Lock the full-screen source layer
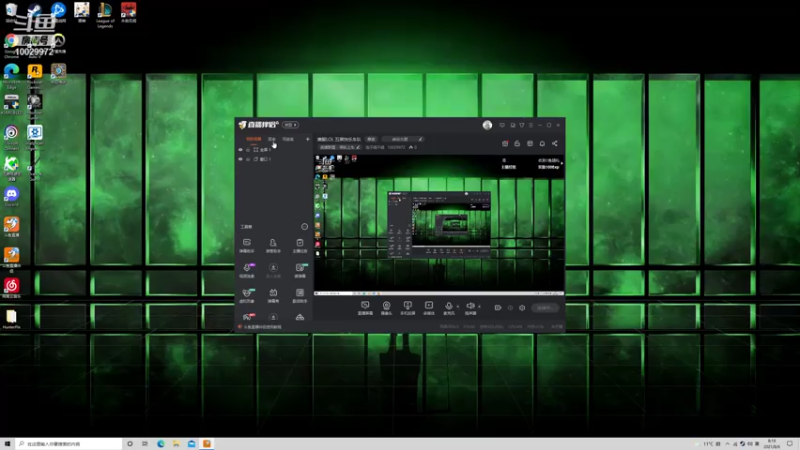800x450 pixels. (x=248, y=149)
